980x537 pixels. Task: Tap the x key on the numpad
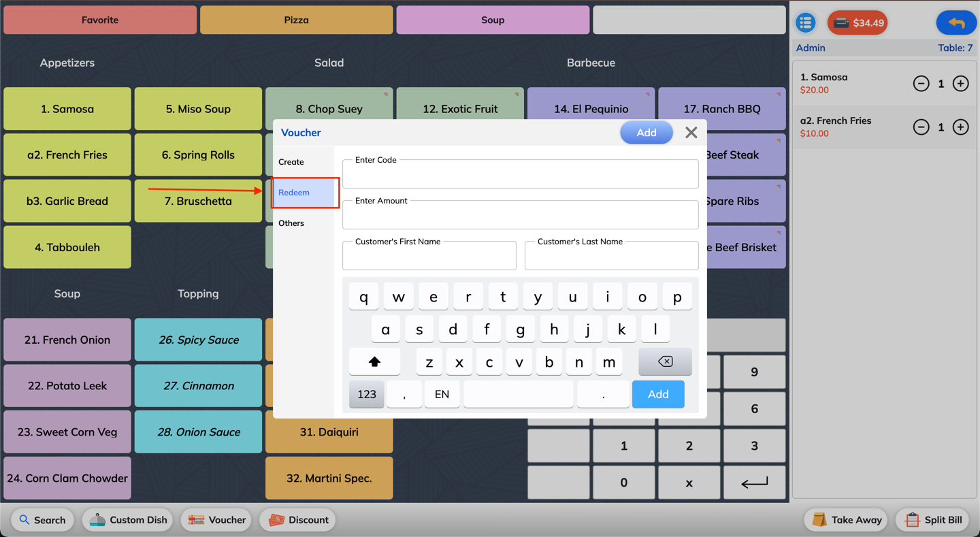689,483
